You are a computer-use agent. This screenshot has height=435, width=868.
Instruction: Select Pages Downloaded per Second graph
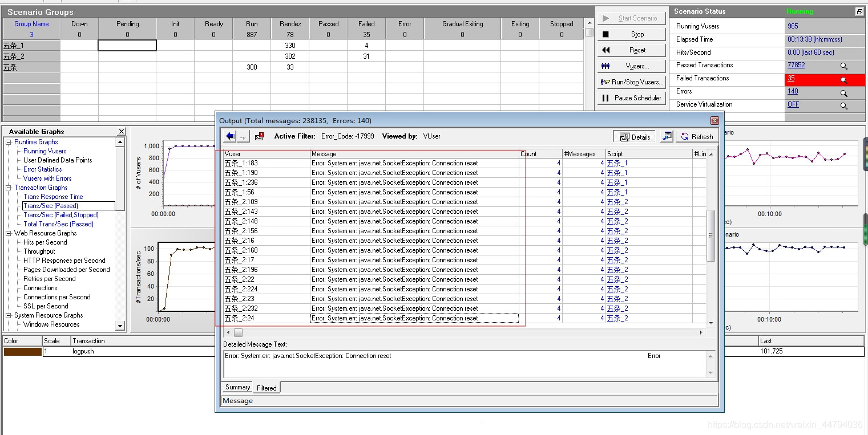67,270
